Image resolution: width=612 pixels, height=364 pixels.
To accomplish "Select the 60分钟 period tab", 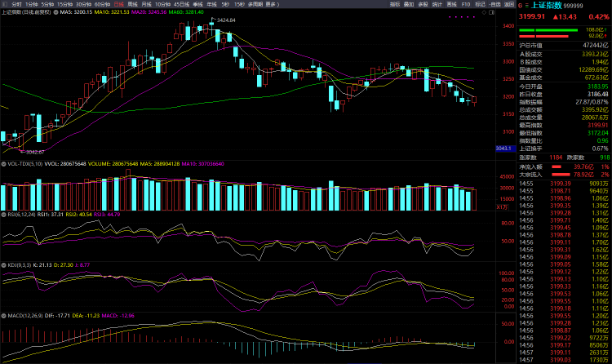I will coord(102,4).
